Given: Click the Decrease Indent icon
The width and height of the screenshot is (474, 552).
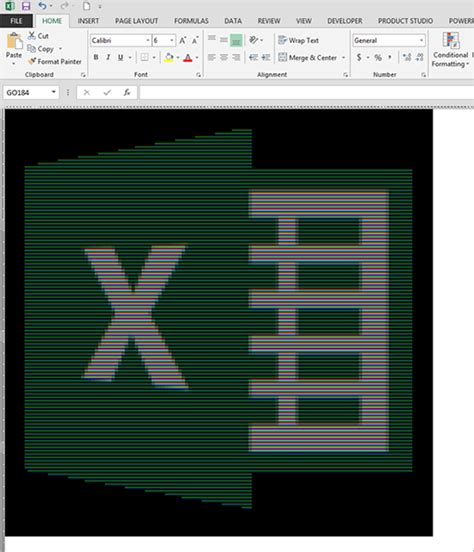Looking at the screenshot, I should tap(253, 57).
